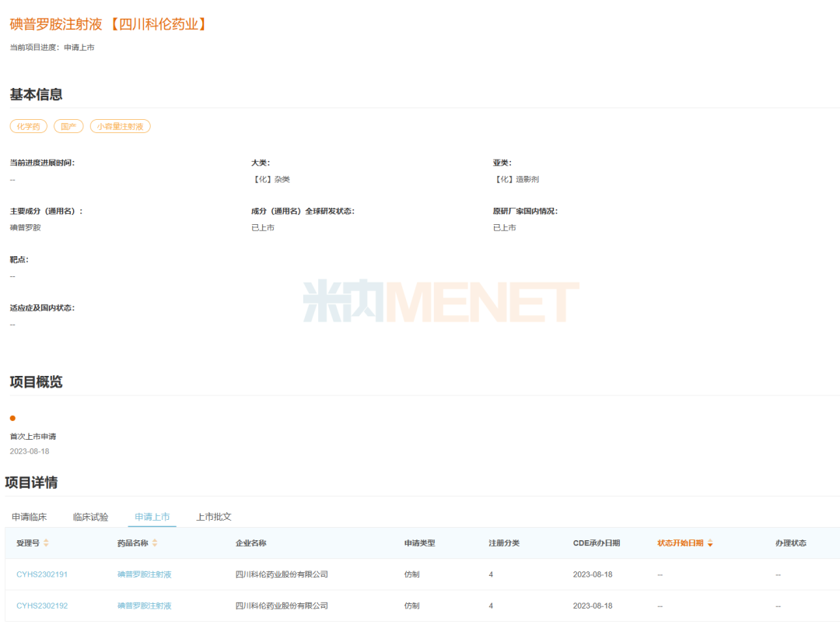Click the 碘普罗胺 ingredient value
The height and width of the screenshot is (632, 840).
pos(25,227)
